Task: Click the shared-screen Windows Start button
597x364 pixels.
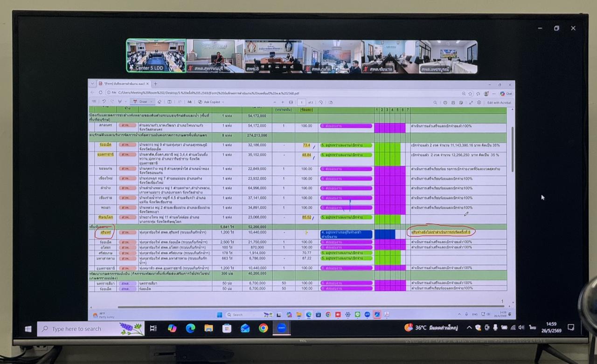Action: (x=219, y=315)
